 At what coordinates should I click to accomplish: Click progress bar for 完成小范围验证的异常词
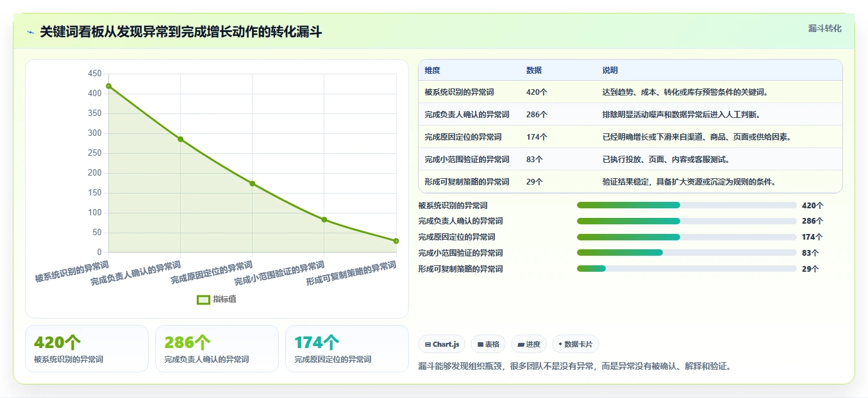[x=687, y=253]
